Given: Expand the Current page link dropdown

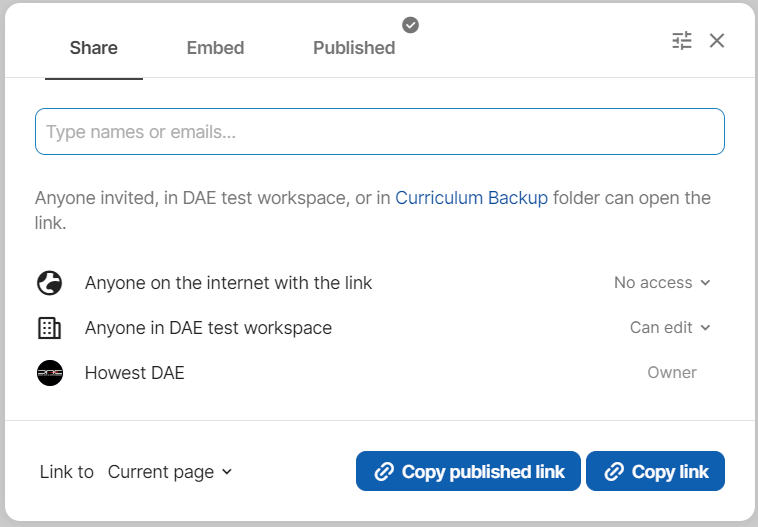Looking at the screenshot, I should [x=170, y=472].
